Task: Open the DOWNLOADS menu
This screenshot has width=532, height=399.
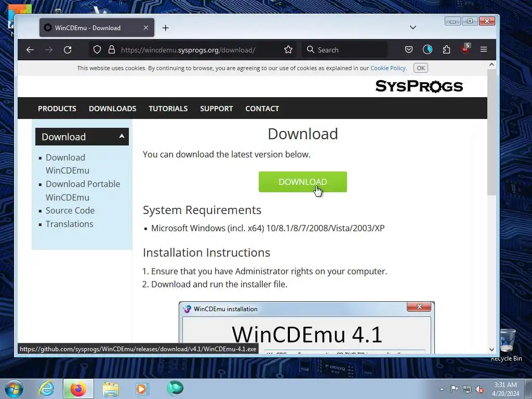Action: [x=113, y=109]
